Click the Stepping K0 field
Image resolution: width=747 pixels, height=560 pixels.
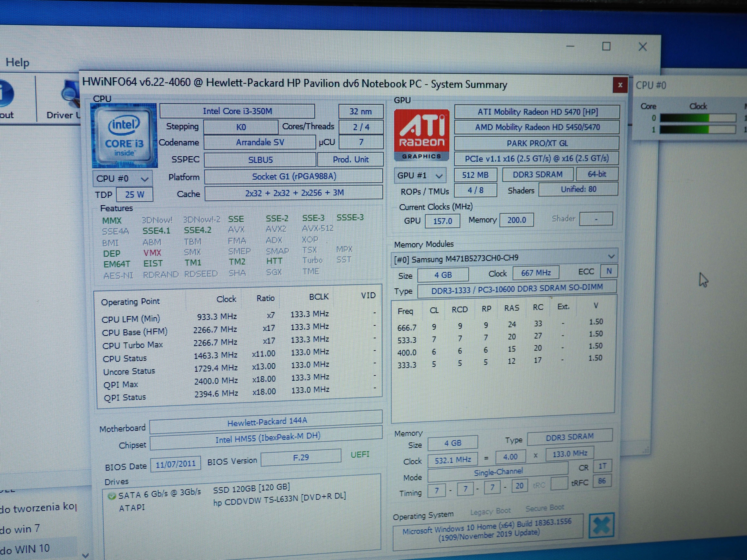click(x=241, y=127)
